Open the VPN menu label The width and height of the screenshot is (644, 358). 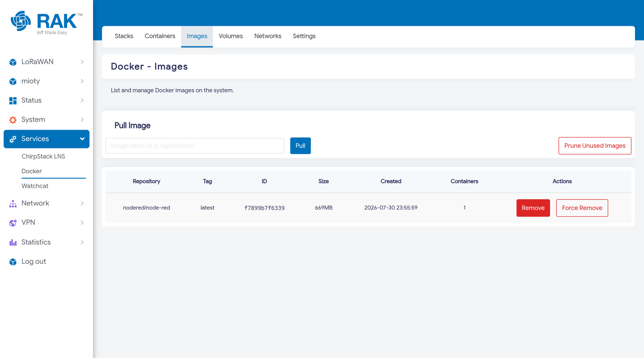click(28, 222)
